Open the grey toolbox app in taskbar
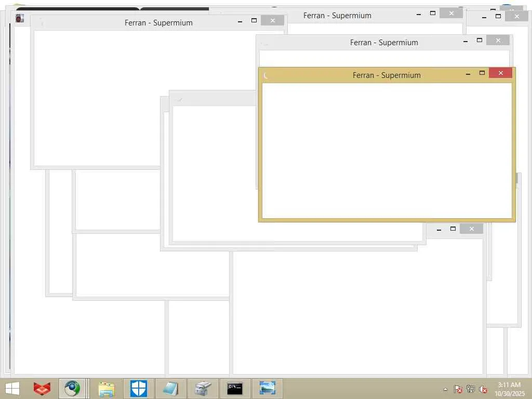Viewport: 532px width, 399px height. (203, 389)
